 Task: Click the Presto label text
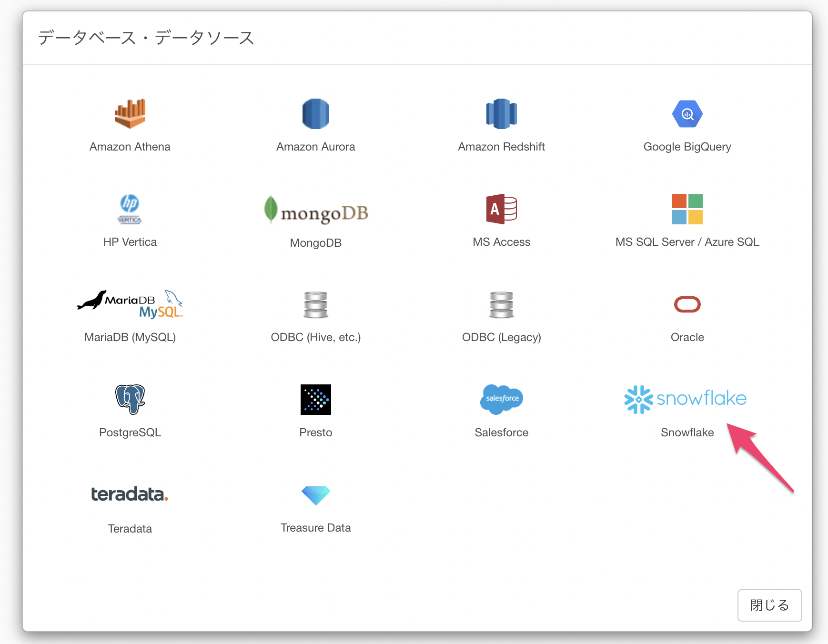coord(316,433)
